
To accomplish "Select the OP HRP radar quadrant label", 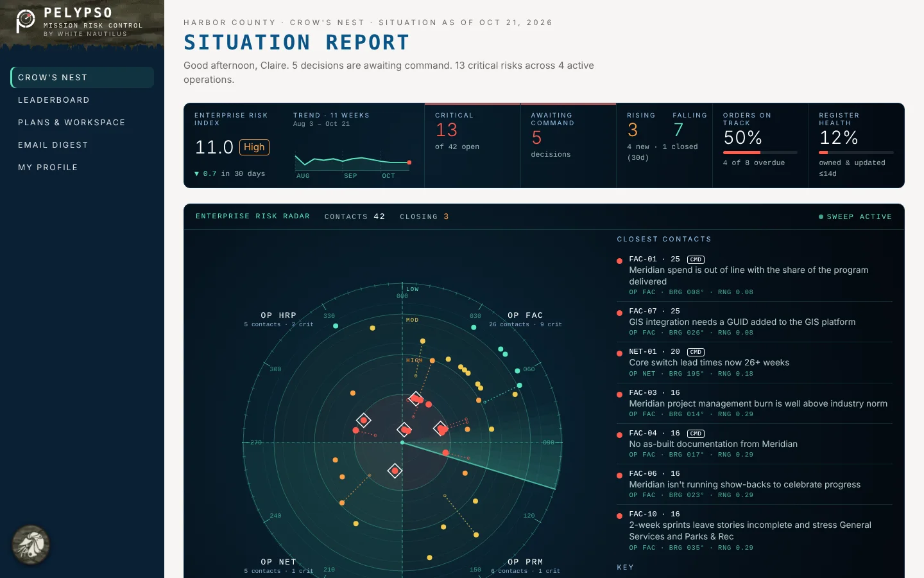I will point(278,315).
